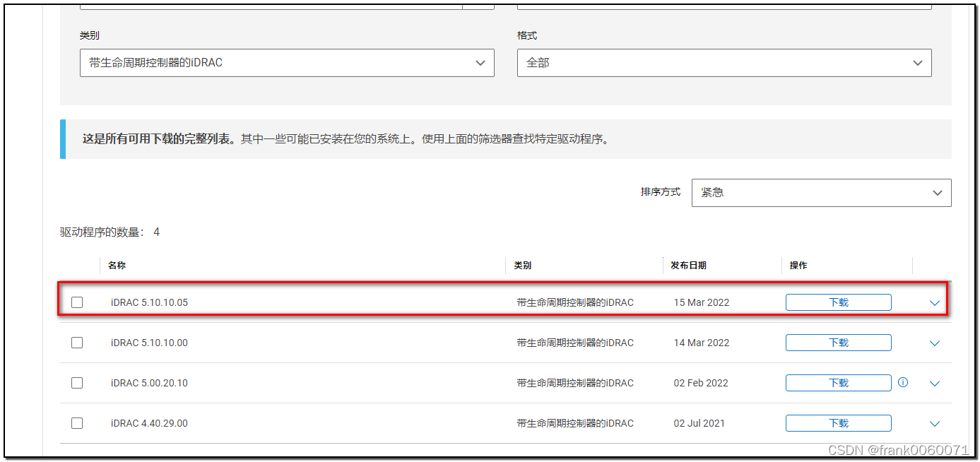Open info icon next to iDRAC 5.00.20.10 download
Image resolution: width=980 pixels, height=462 pixels.
pos(903,382)
